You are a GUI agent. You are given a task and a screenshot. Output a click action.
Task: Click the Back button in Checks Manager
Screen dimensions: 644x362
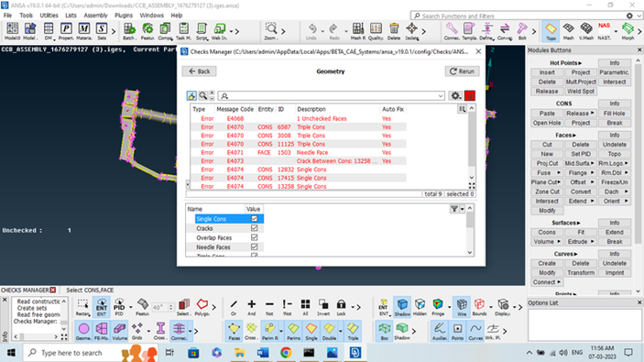click(x=199, y=71)
